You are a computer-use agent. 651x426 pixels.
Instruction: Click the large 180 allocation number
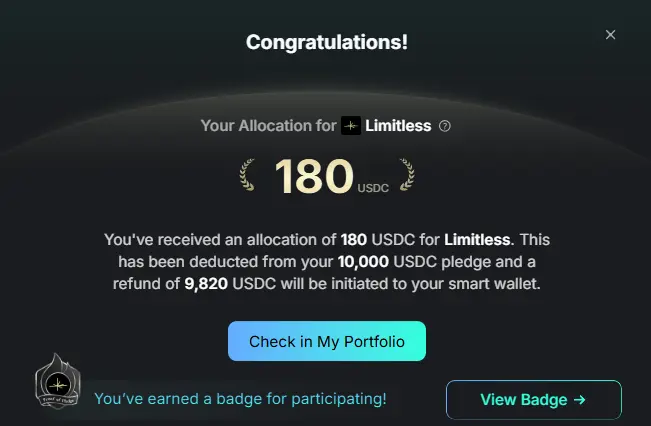point(313,176)
